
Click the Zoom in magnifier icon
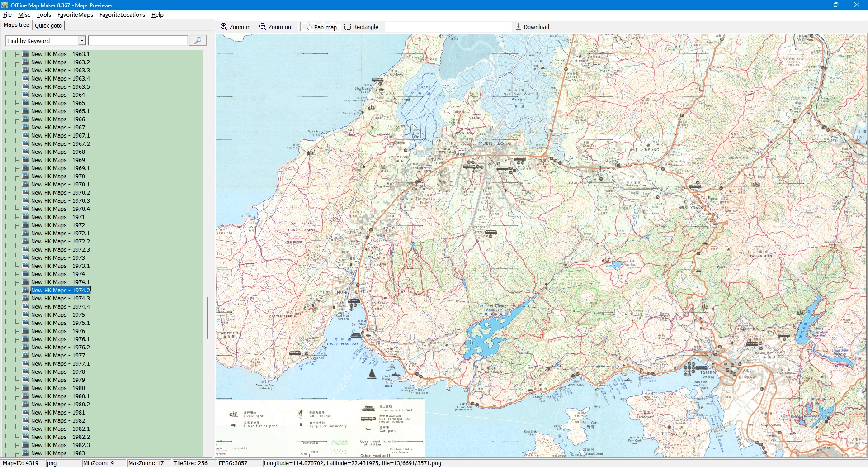pyautogui.click(x=224, y=27)
